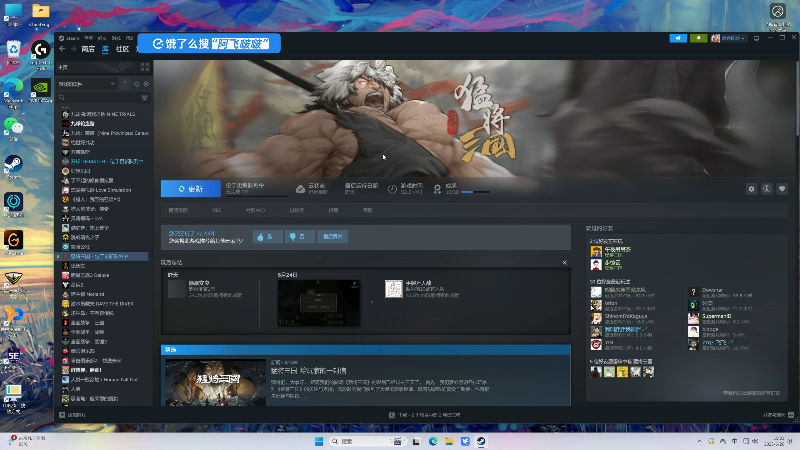Image resolution: width=800 pixels, height=450 pixels.
Task: Go back with the left arrow
Action: point(62,49)
